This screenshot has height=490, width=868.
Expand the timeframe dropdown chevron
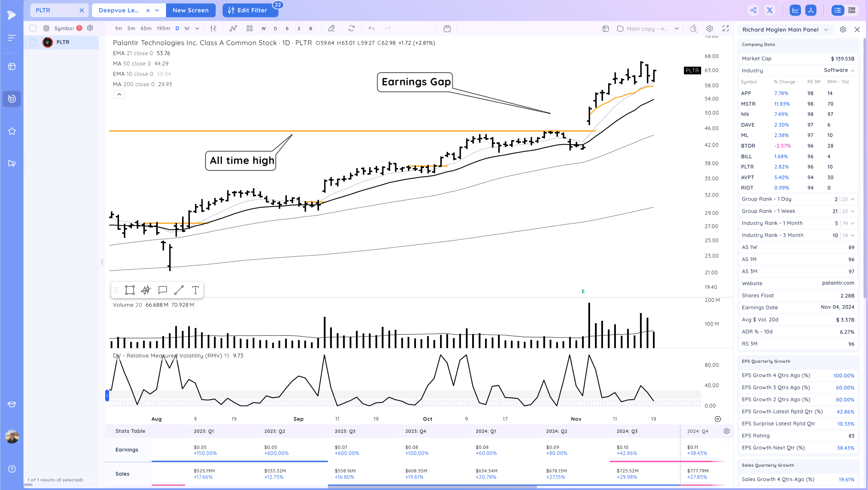197,29
